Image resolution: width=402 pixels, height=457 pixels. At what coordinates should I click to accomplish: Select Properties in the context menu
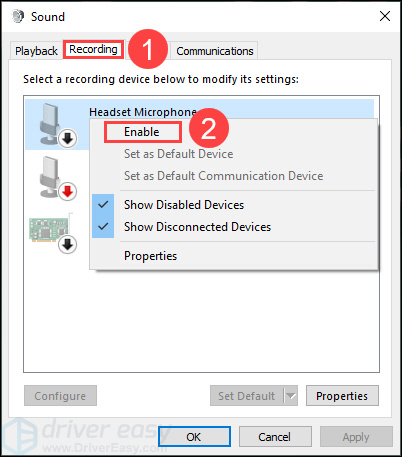click(151, 256)
